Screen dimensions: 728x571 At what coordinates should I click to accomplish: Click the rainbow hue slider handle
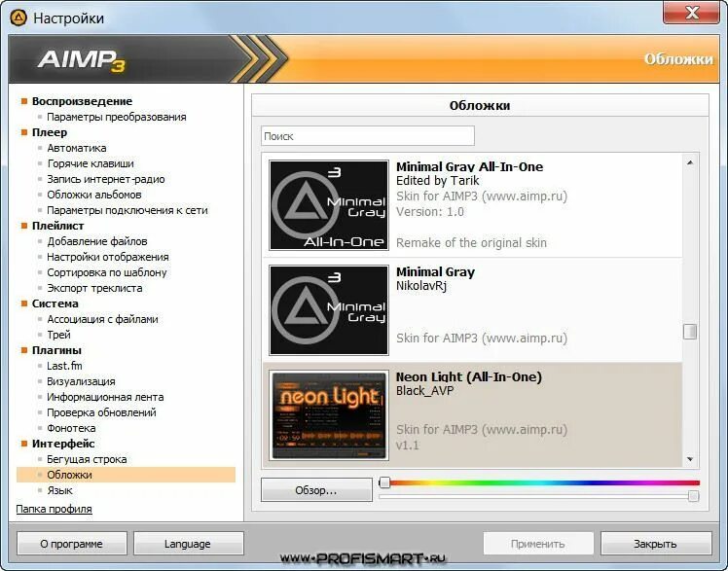384,482
